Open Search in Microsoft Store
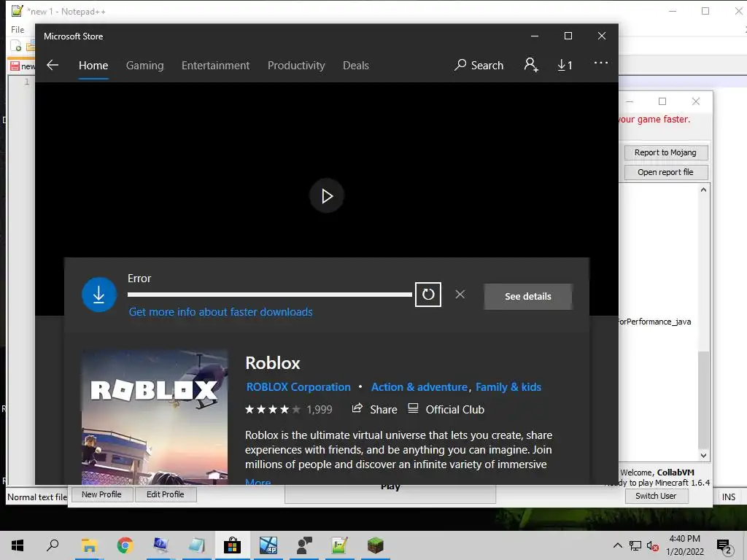Screen dimensions: 747x560 [479, 65]
